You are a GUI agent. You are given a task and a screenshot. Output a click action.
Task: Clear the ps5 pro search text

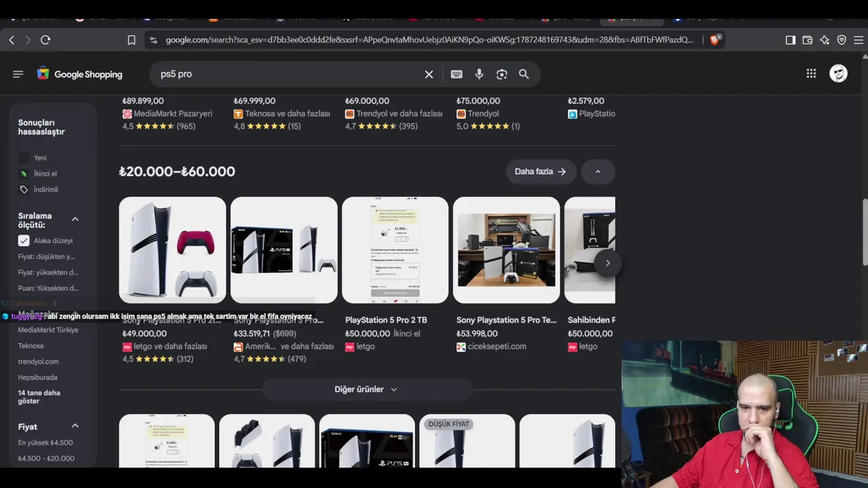tap(429, 74)
